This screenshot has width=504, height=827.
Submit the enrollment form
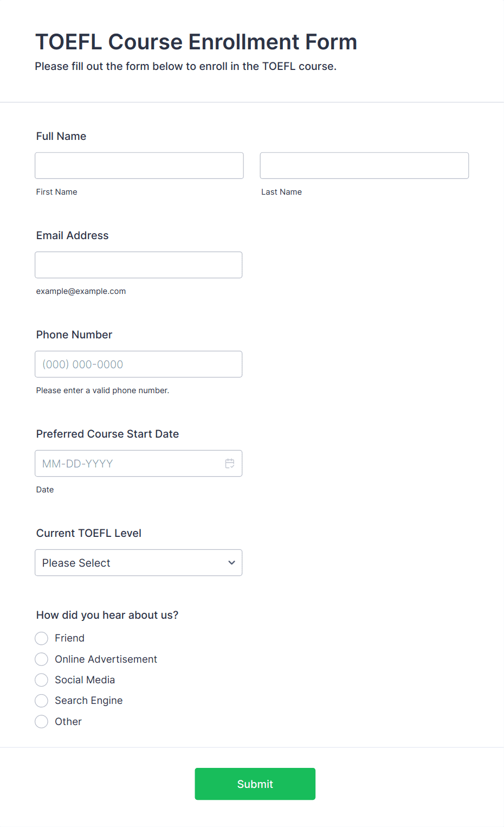click(255, 784)
